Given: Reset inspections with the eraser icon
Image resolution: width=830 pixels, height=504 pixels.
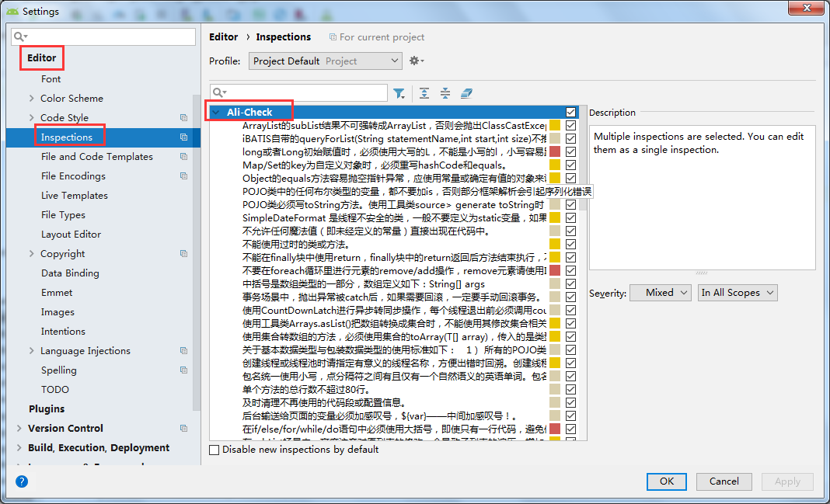Looking at the screenshot, I should pyautogui.click(x=466, y=92).
